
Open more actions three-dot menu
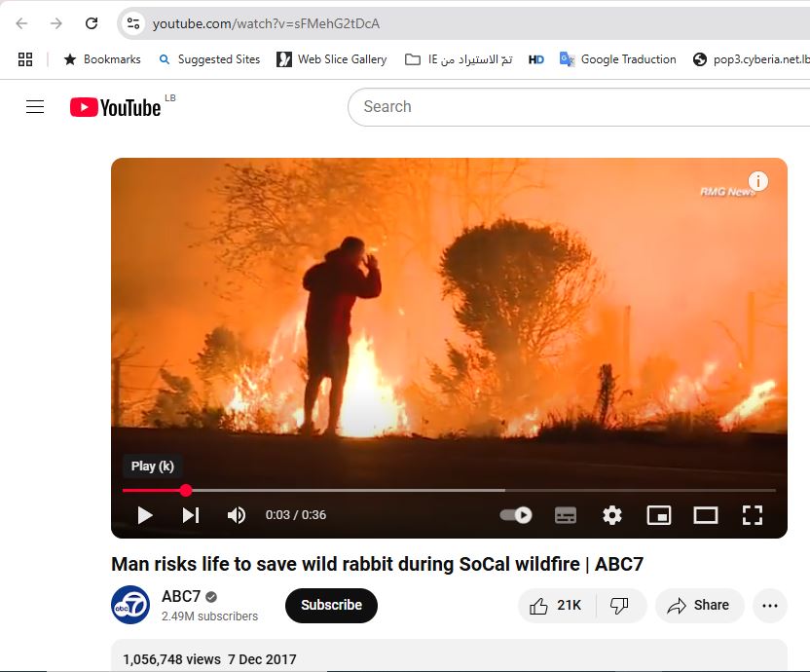[x=770, y=606]
